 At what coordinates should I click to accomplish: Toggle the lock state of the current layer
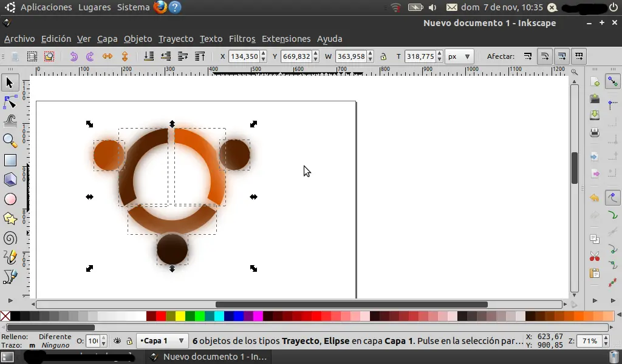click(x=129, y=340)
